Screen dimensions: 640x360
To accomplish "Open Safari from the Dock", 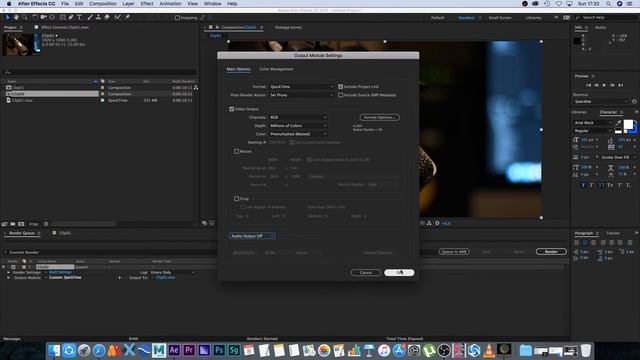I will click(x=99, y=350).
